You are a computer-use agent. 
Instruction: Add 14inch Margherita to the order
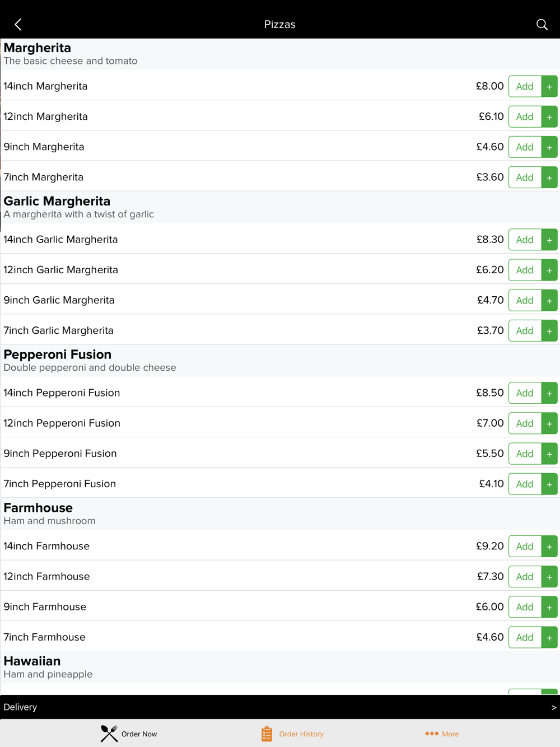coord(525,86)
